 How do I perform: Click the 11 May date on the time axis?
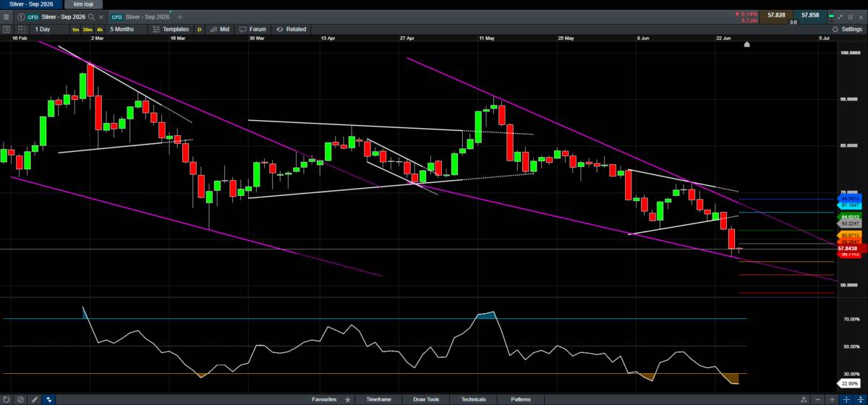pyautogui.click(x=485, y=38)
